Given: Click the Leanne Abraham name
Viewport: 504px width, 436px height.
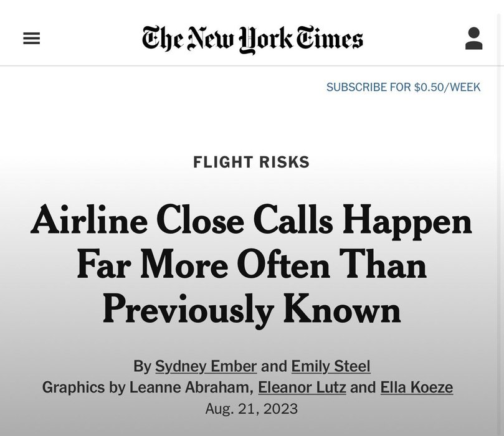Looking at the screenshot, I should click(191, 388).
